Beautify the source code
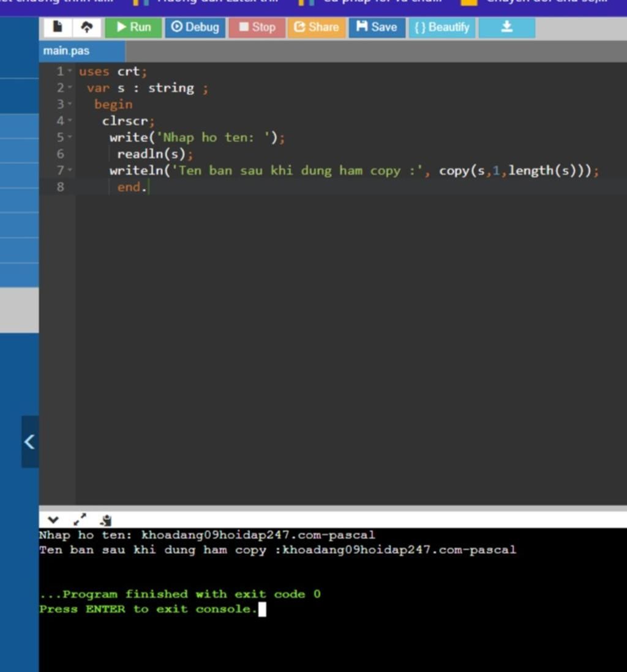 (441, 28)
